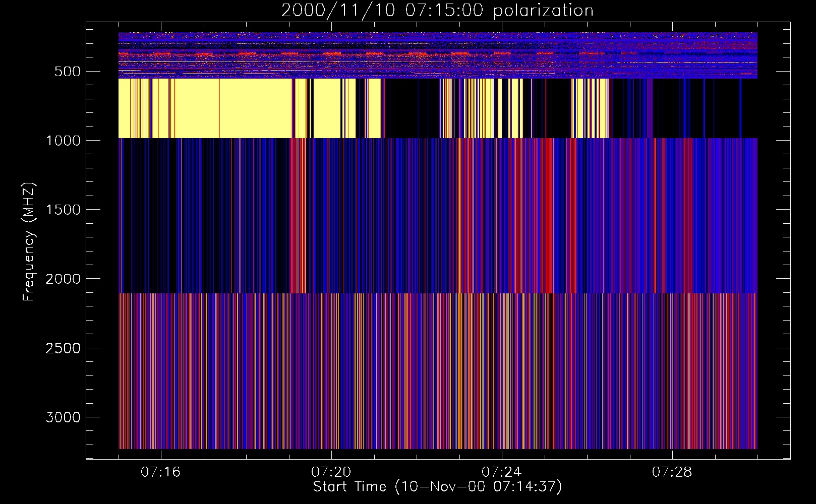
Task: Click the "Frequency (MHZ)" axis label
Action: click(x=29, y=241)
